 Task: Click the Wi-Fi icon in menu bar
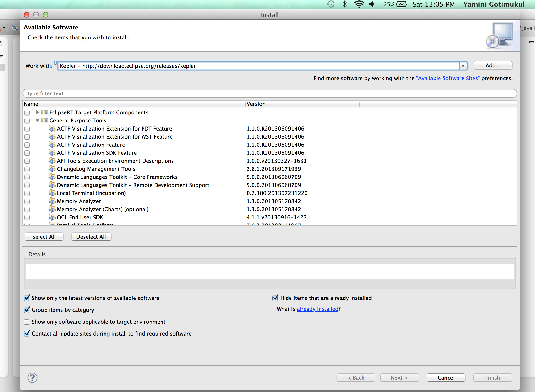[359, 4]
